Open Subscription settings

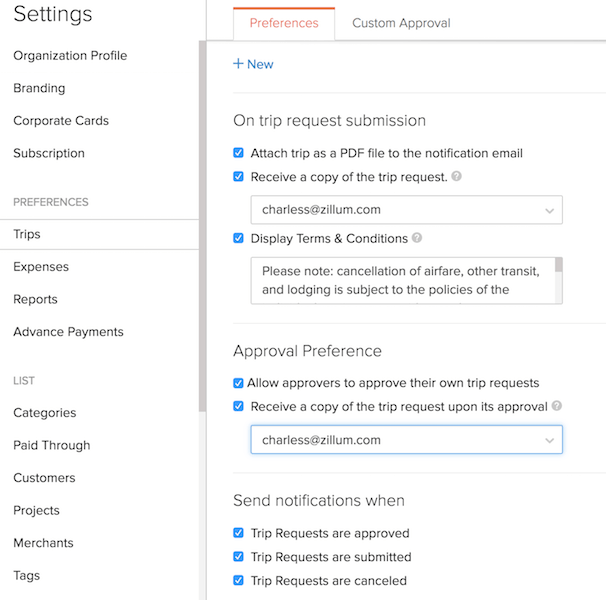[49, 153]
